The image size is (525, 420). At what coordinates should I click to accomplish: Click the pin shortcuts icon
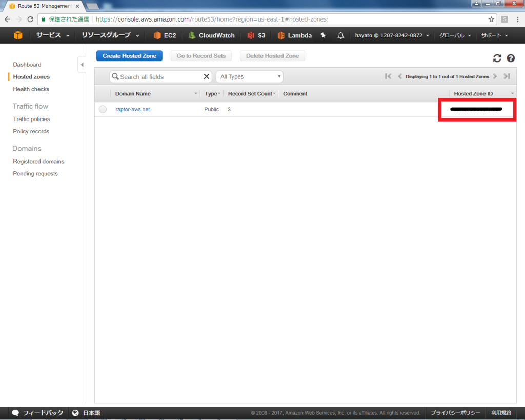click(x=323, y=35)
